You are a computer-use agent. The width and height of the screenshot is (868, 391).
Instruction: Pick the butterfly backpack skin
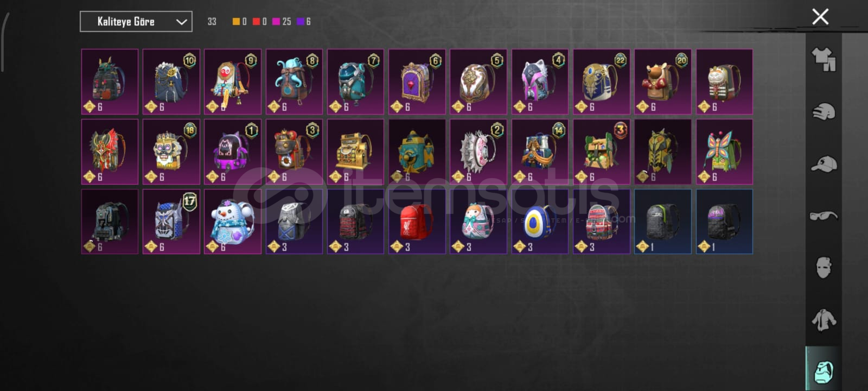724,152
